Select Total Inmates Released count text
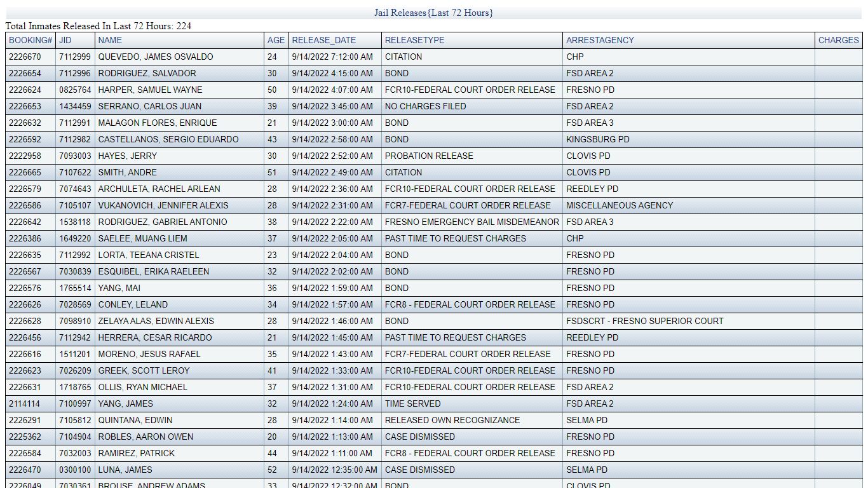This screenshot has width=868, height=488. [x=98, y=26]
